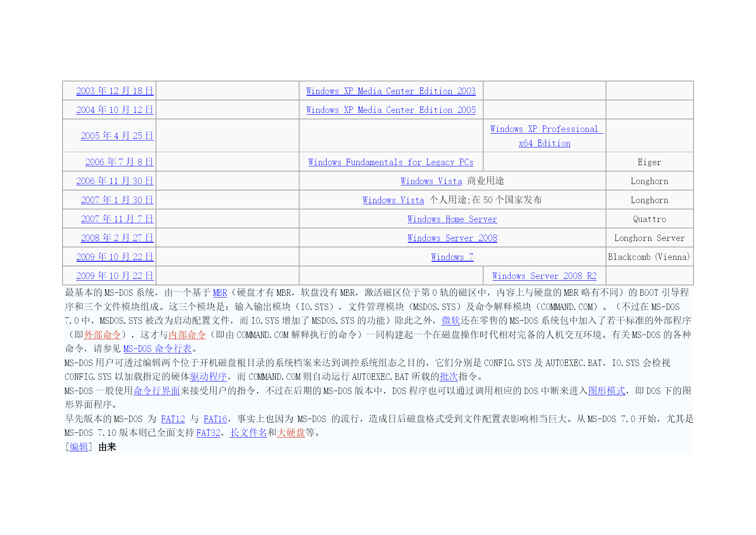This screenshot has width=756, height=535.
Task: Follow the 图形模式 link
Action: click(606, 391)
